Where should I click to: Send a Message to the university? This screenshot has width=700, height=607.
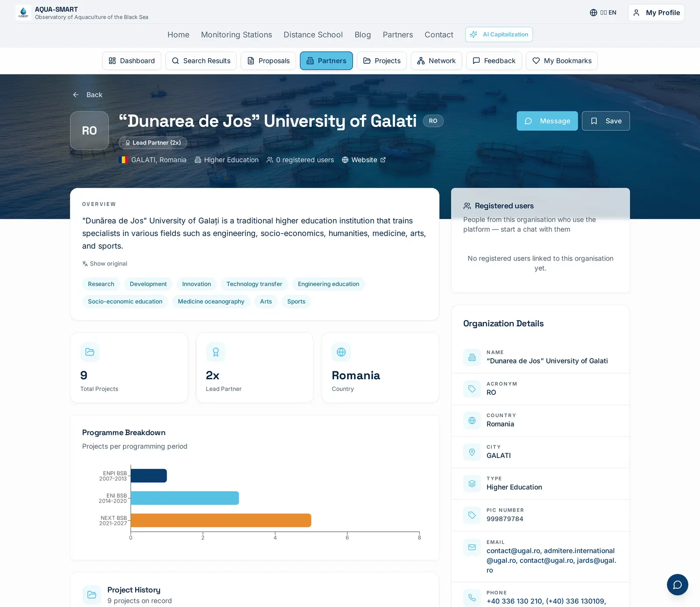(x=547, y=121)
